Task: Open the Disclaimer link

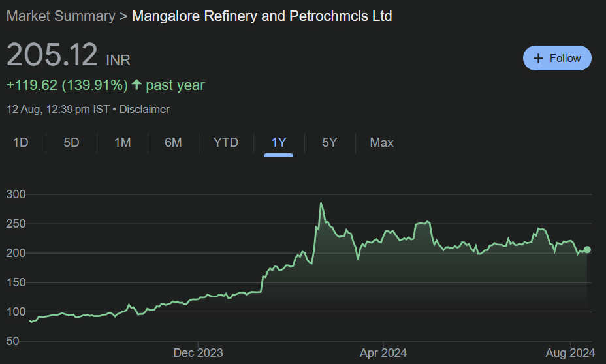Action: coord(144,109)
